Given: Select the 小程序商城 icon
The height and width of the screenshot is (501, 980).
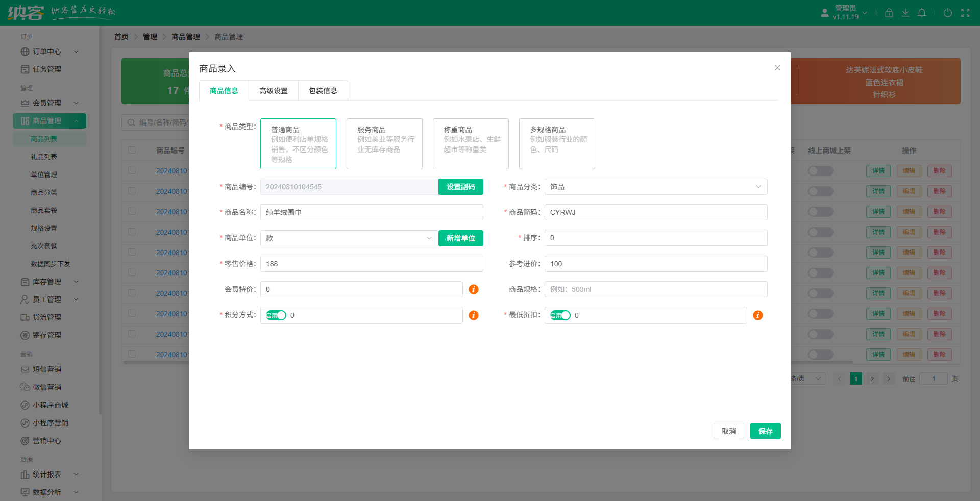Looking at the screenshot, I should [x=25, y=405].
